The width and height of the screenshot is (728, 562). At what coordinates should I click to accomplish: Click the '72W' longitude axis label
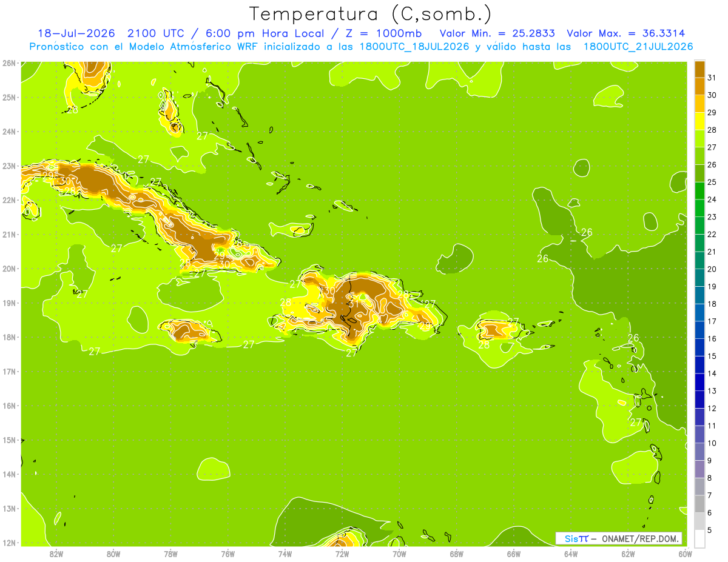click(342, 554)
